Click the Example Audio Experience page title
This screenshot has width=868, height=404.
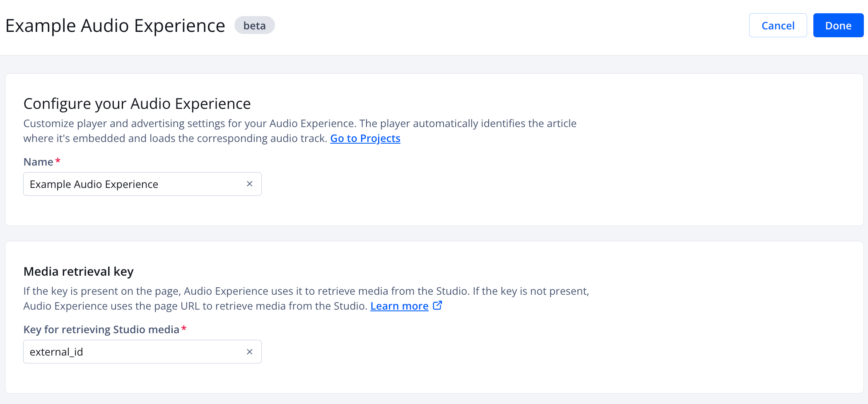coord(115,25)
